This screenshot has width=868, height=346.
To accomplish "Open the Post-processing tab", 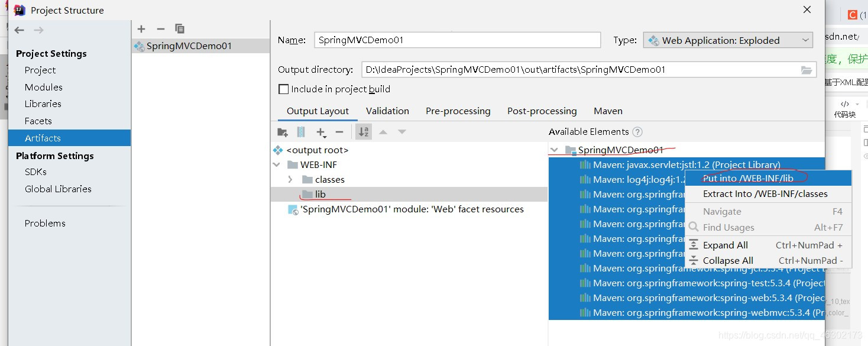I will tap(542, 111).
